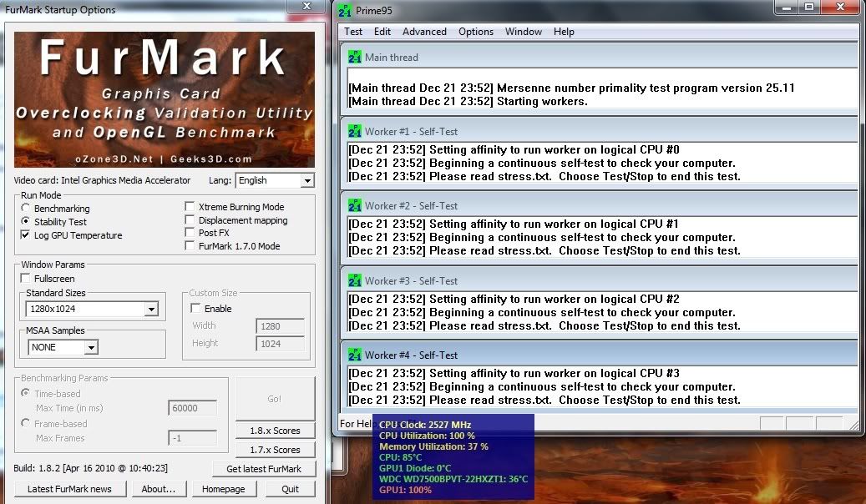Open the Advanced menu in Prime95

tap(424, 32)
